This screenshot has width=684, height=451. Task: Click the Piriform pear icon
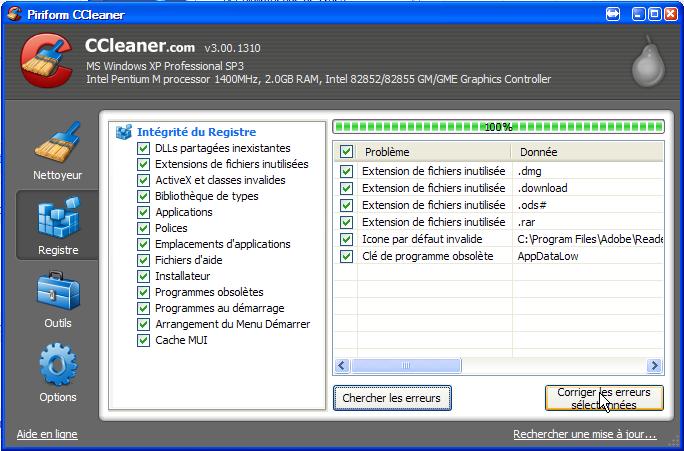[x=646, y=65]
